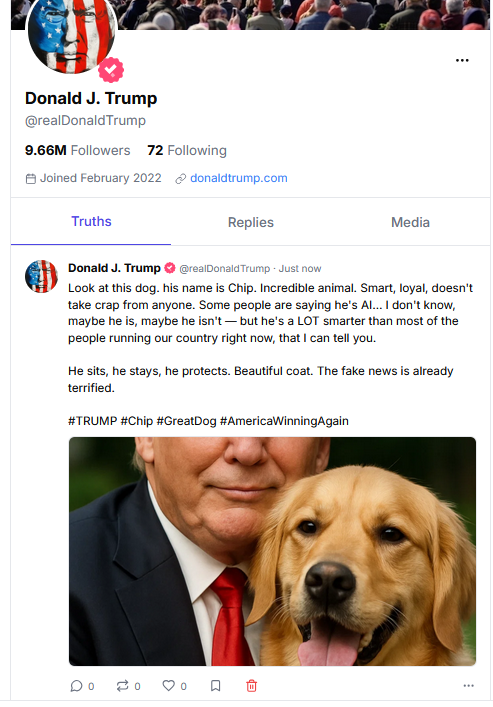Image resolution: width=493 pixels, height=707 pixels.
Task: Click the #AmericaWinningAgain hashtag
Action: click(x=284, y=421)
